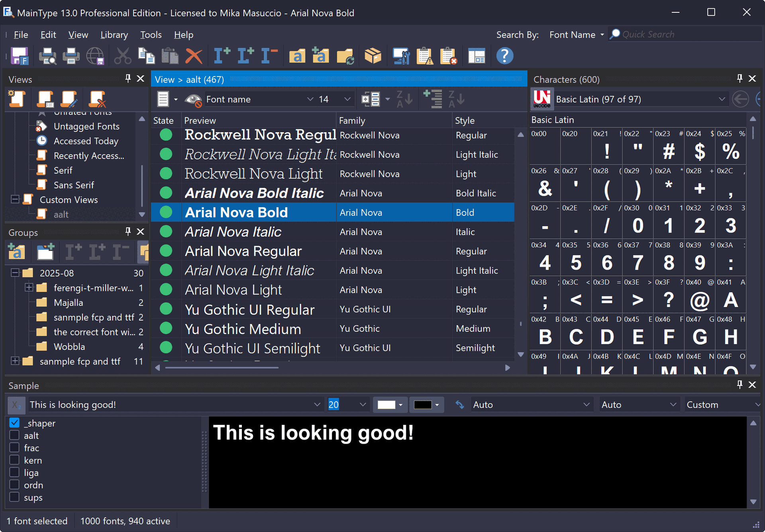Click the Unicode block icon in Characters
Viewport: 765px width, 532px height.
point(542,99)
